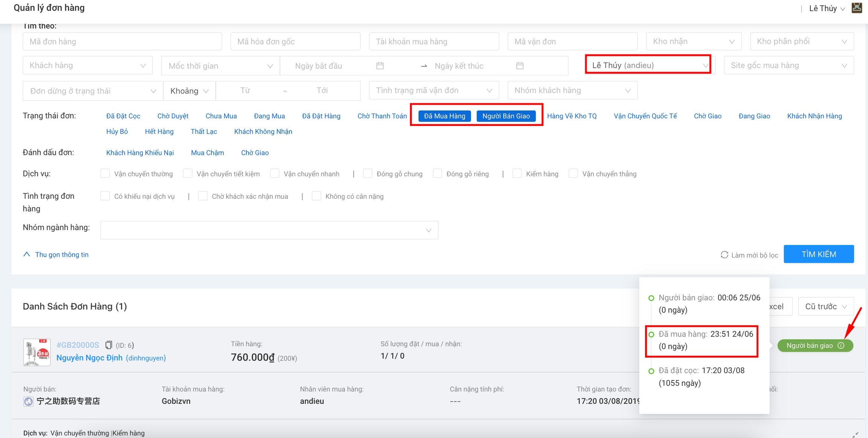Expand the Nhóm ngành hàng dropdown
Viewport: 868px width, 438px height.
pos(269,230)
